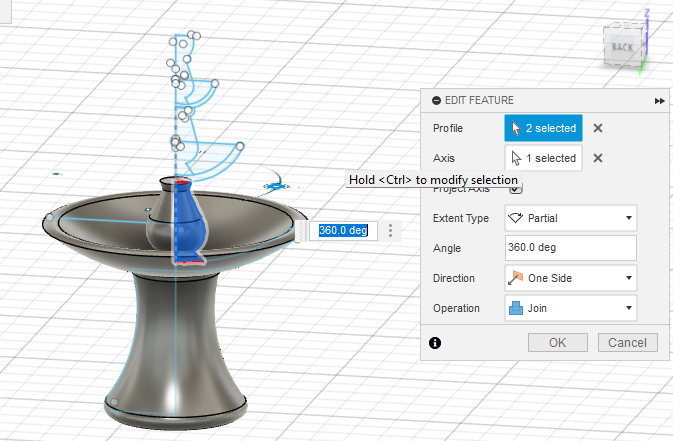Click the BACK face of the ViewCube

(x=622, y=46)
